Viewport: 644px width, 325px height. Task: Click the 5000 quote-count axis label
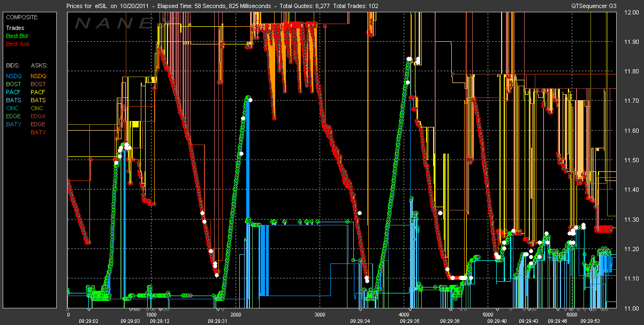488,315
